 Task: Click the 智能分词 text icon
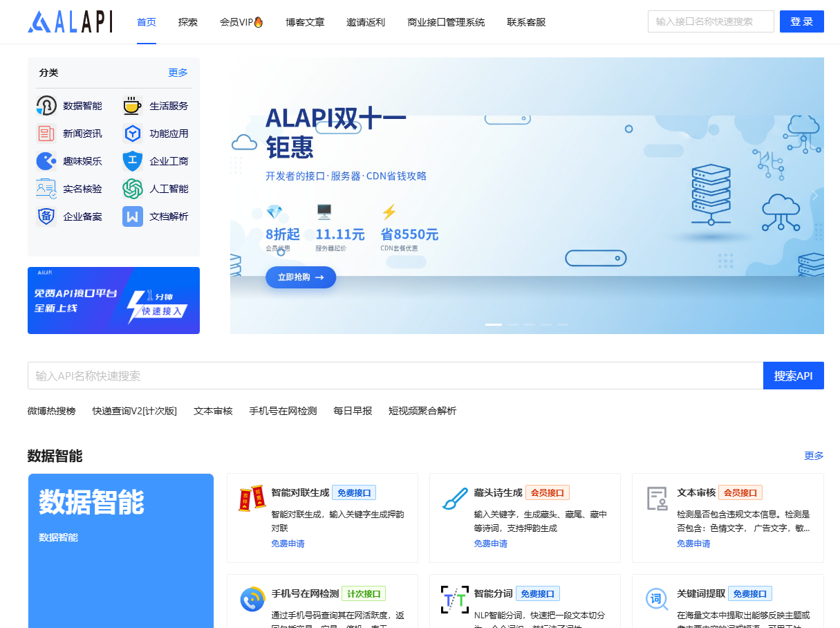click(x=454, y=599)
